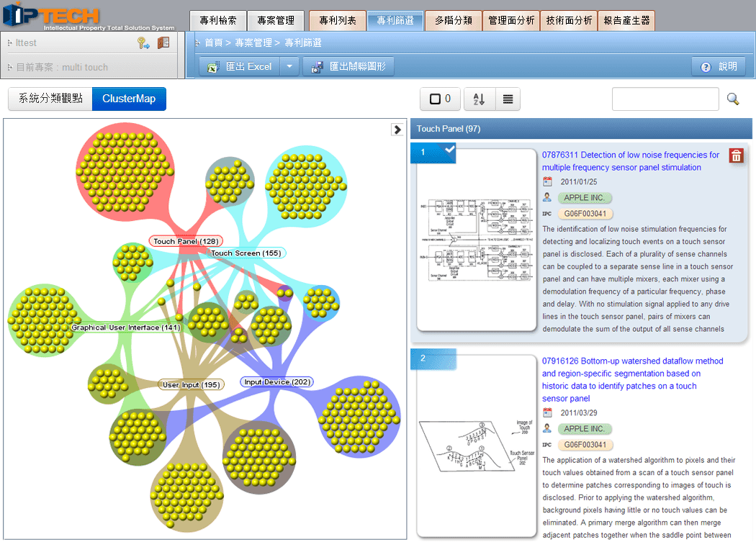Open the 多階分類 tab
The width and height of the screenshot is (756, 542).
(x=453, y=21)
